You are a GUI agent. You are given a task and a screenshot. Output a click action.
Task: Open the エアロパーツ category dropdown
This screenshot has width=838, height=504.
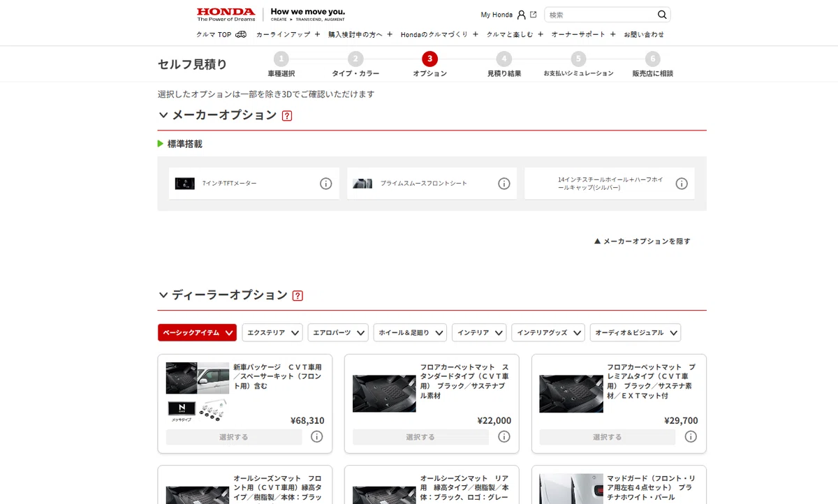[x=338, y=333]
